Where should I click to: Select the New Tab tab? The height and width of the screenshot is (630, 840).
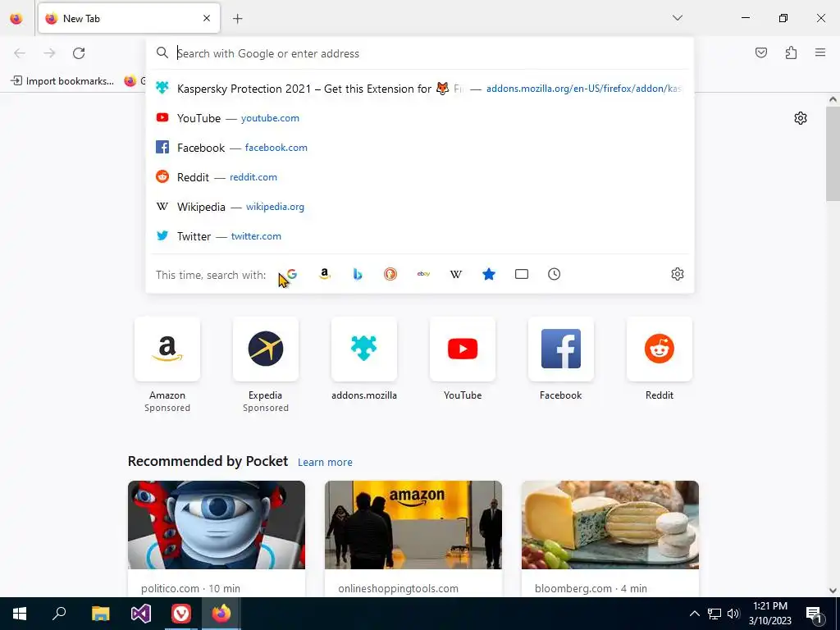(x=129, y=18)
